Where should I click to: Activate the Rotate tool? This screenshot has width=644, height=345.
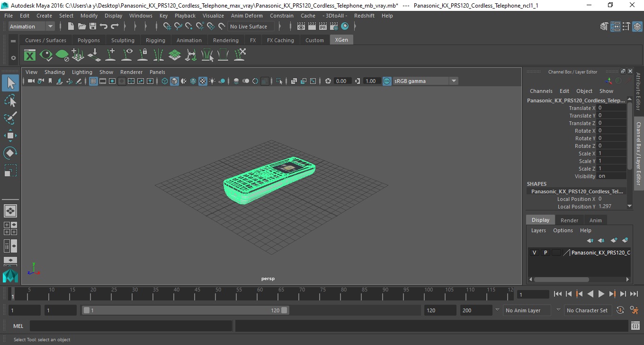(10, 153)
